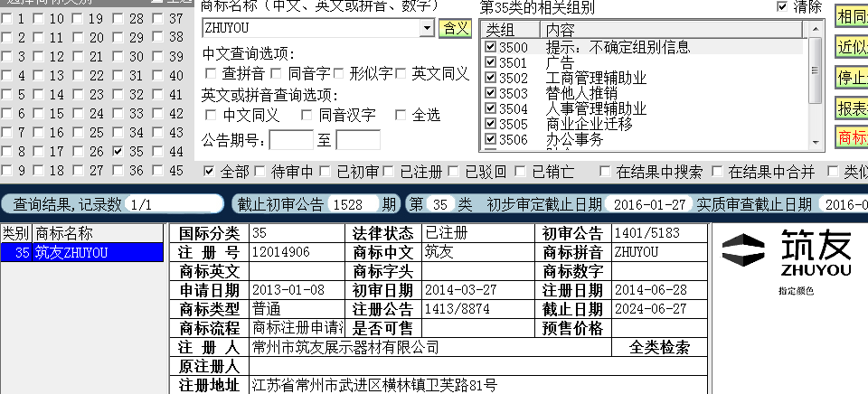Click the 商标名称 results column header
This screenshot has height=394, width=868.
pos(98,233)
